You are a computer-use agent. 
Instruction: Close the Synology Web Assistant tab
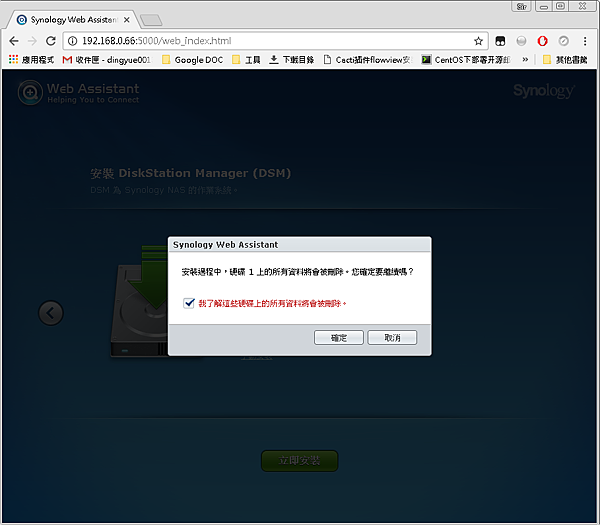[127, 20]
